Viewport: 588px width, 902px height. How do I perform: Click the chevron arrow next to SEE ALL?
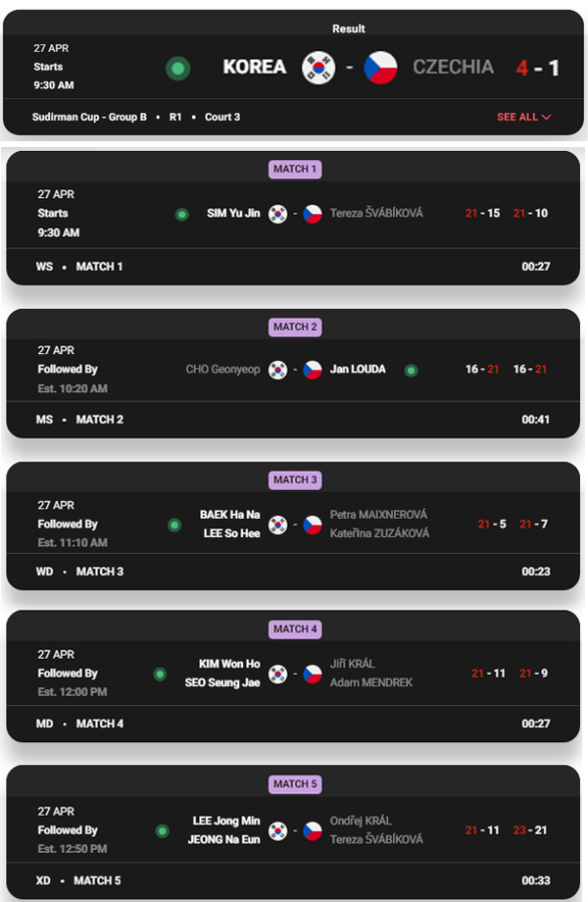pos(546,117)
